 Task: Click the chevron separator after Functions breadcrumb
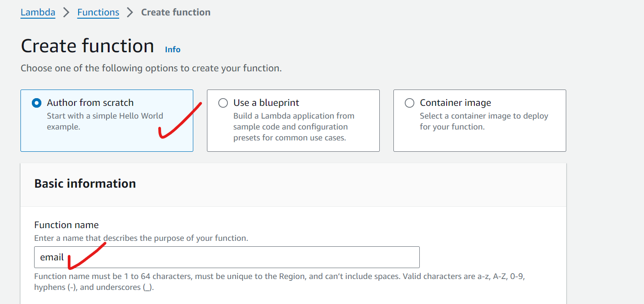tap(130, 12)
